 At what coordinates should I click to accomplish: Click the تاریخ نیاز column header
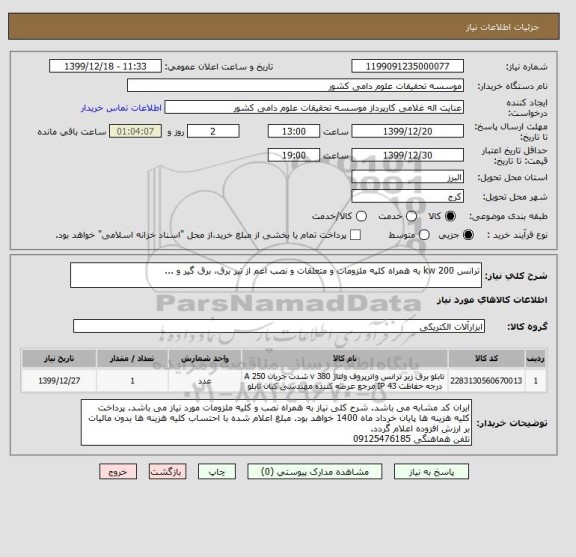(59, 359)
